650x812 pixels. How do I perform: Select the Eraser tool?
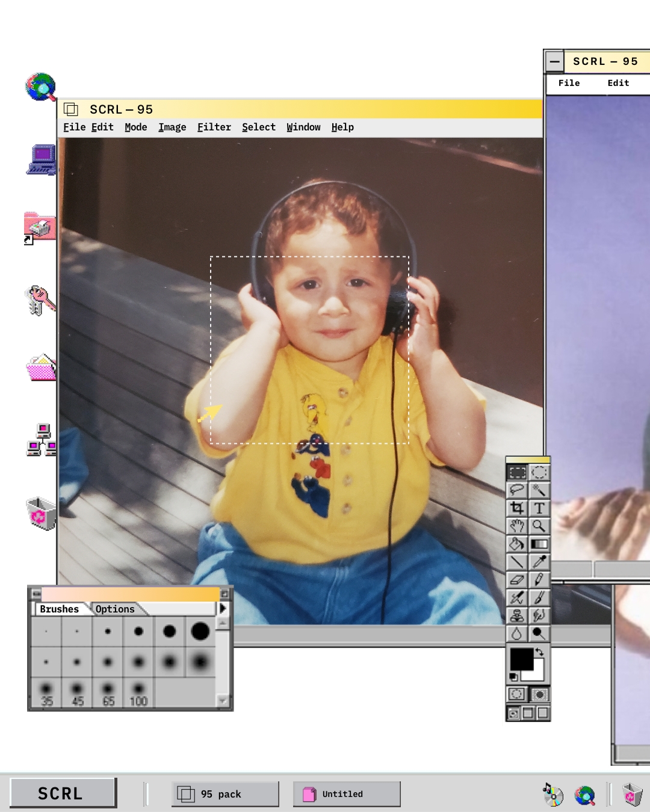(517, 580)
